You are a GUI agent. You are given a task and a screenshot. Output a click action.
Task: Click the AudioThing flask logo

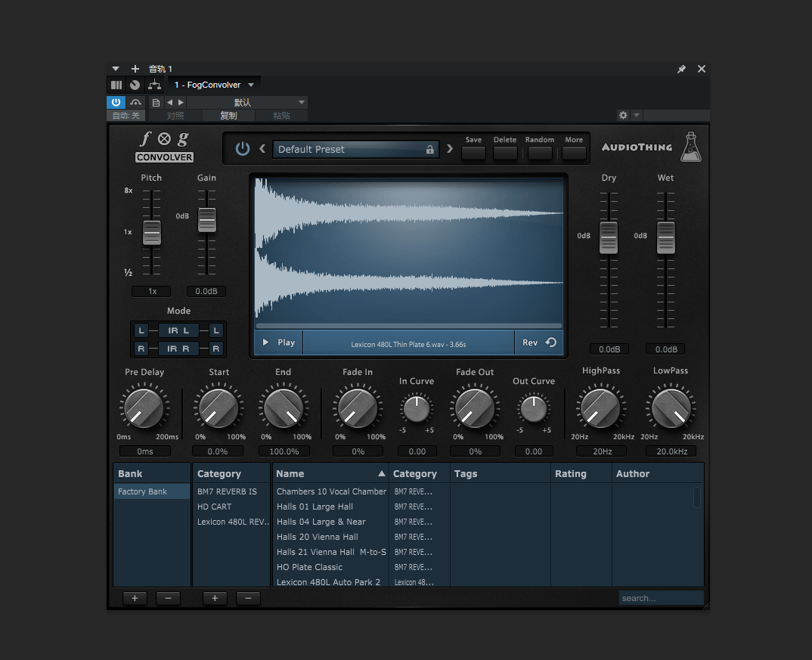pos(691,147)
